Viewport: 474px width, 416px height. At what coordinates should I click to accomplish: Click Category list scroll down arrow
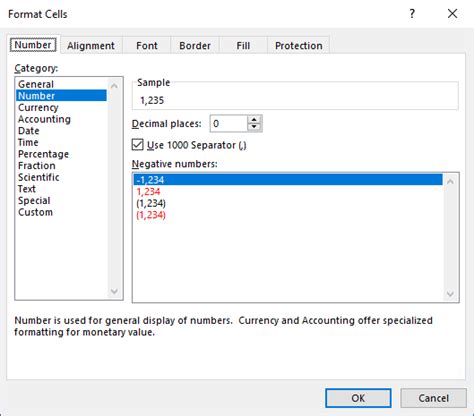click(x=114, y=292)
